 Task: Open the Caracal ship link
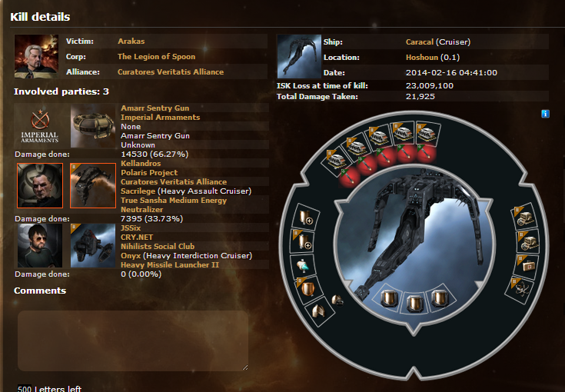tap(420, 42)
